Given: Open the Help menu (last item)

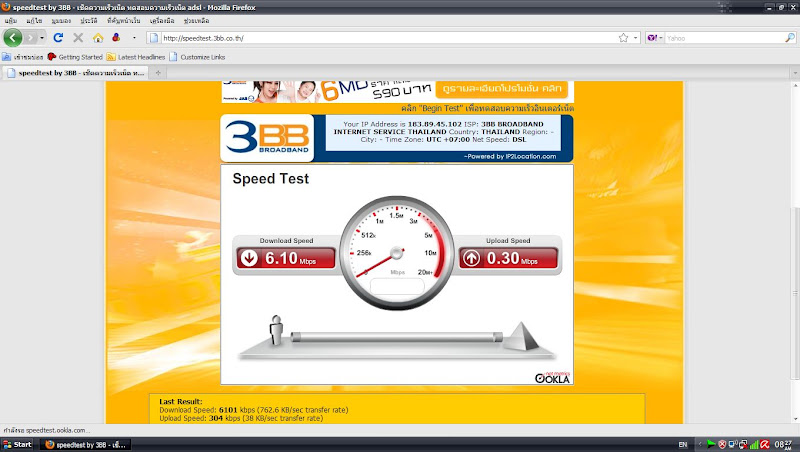Looking at the screenshot, I should coord(196,21).
